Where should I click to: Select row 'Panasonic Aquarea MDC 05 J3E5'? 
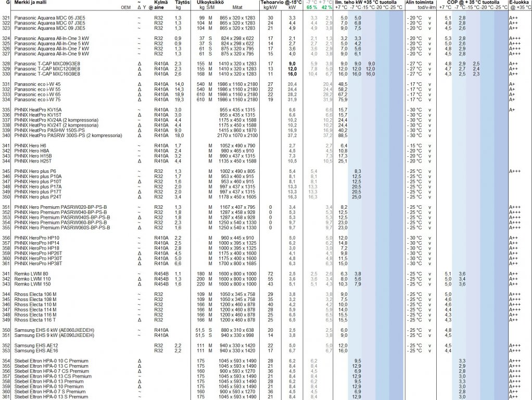coord(49,18)
